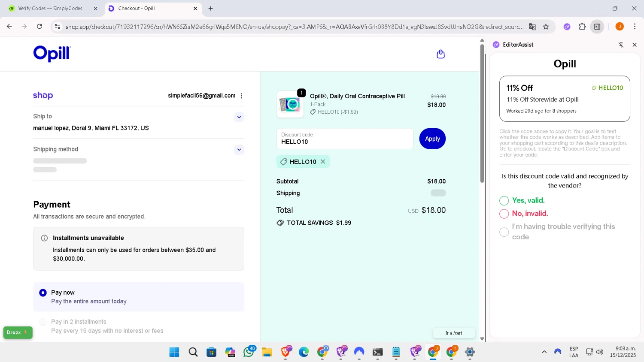Click the ESP LAA language indicator
Viewport: 644px width, 362px height.
point(574,352)
